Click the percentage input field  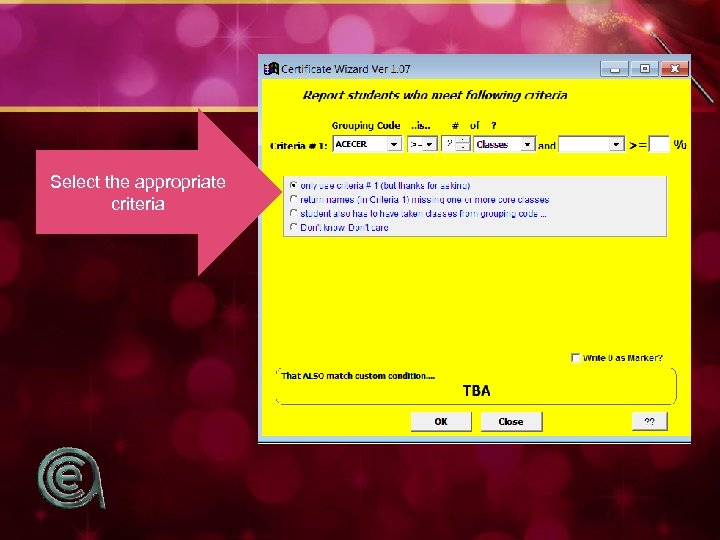659,145
